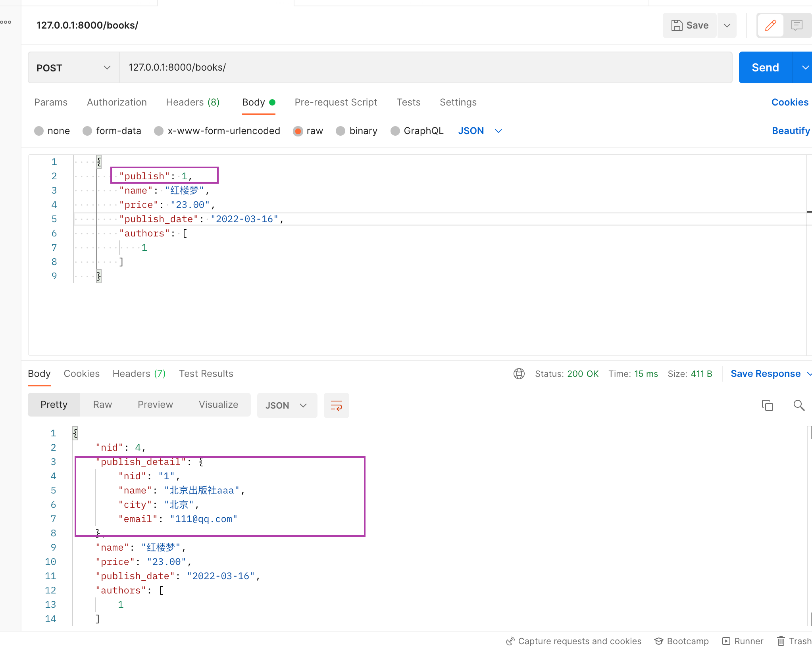Image resolution: width=812 pixels, height=649 pixels.
Task: Click the copy response icon
Action: pyautogui.click(x=767, y=405)
